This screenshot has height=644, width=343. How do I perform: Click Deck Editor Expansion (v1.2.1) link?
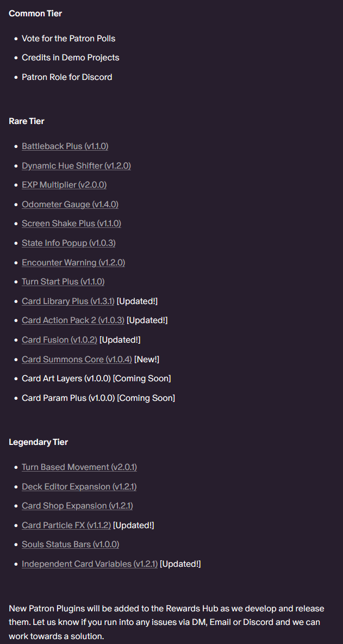(79, 487)
